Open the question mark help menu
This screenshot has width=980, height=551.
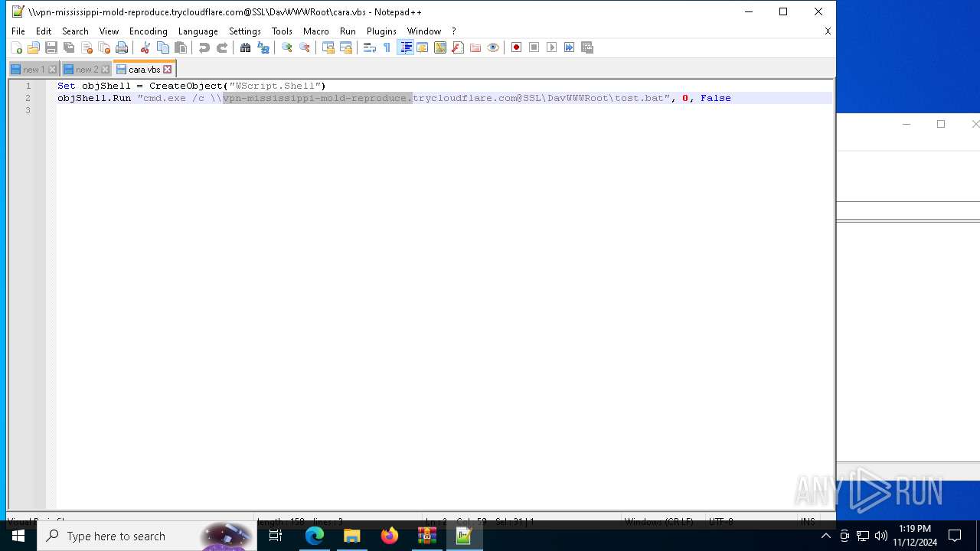click(454, 31)
